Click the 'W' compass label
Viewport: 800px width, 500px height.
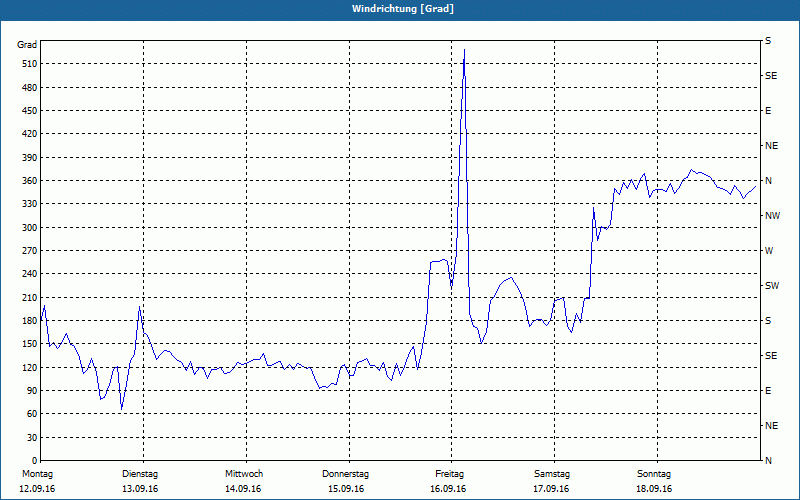(769, 251)
